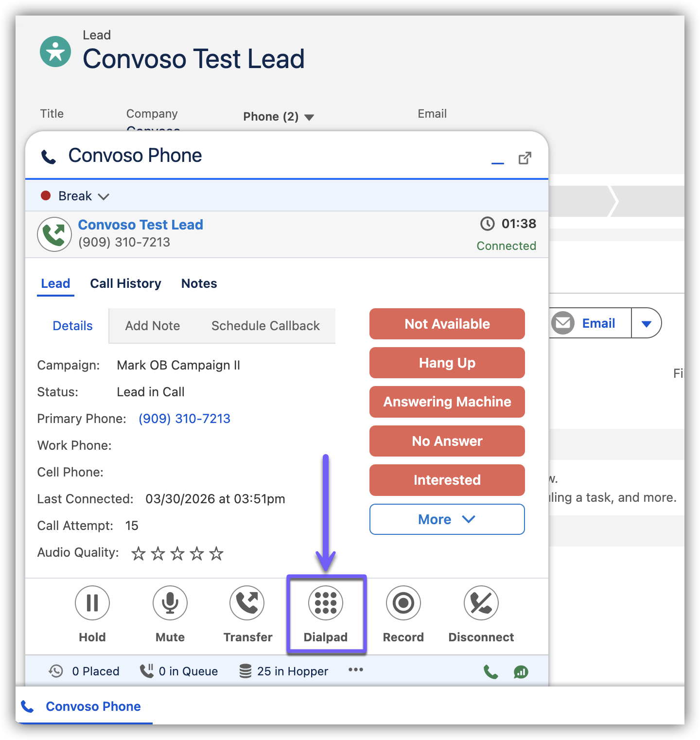Viewport: 700px width, 740px height.
Task: Expand the More dispositions dropdown
Action: point(447,519)
